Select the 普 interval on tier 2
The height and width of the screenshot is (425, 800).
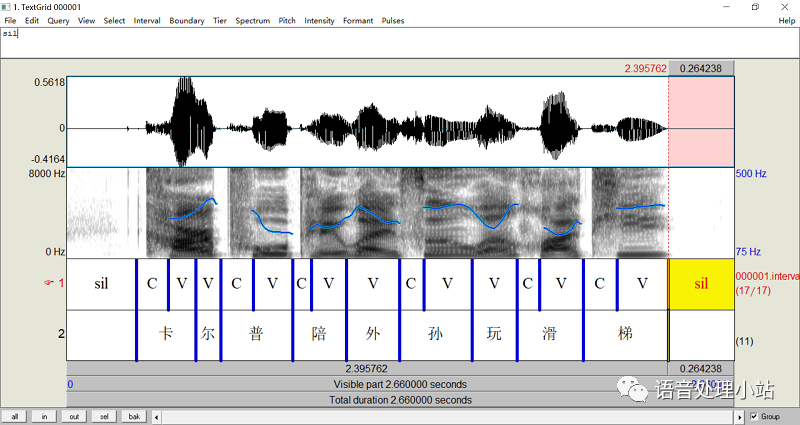256,335
